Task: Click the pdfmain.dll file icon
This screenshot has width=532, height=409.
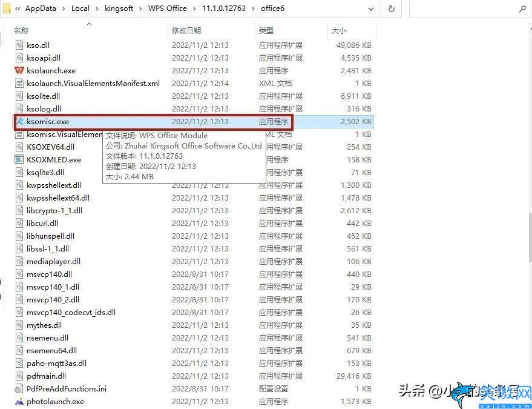Action: coord(19,376)
